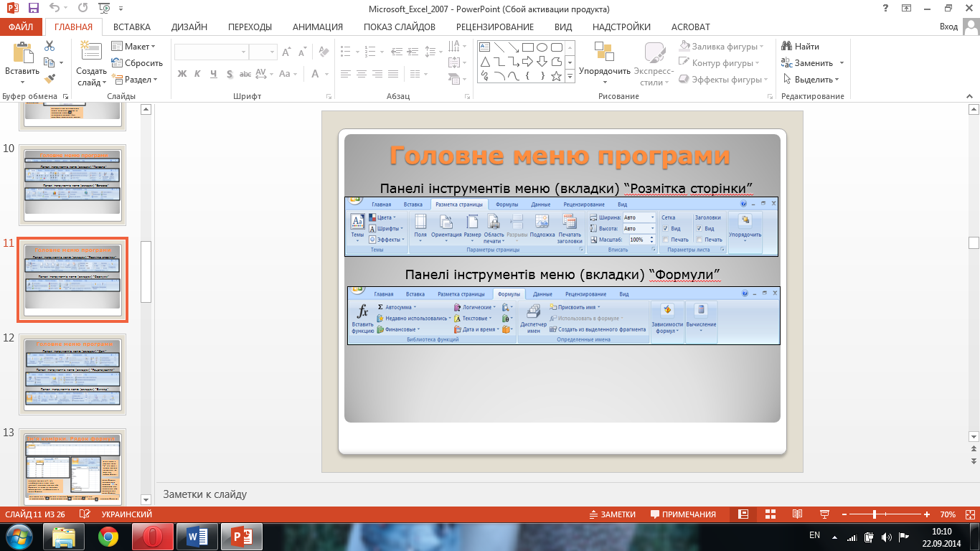The height and width of the screenshot is (551, 980).
Task: Open the Макет layout dropdown
Action: click(x=133, y=47)
